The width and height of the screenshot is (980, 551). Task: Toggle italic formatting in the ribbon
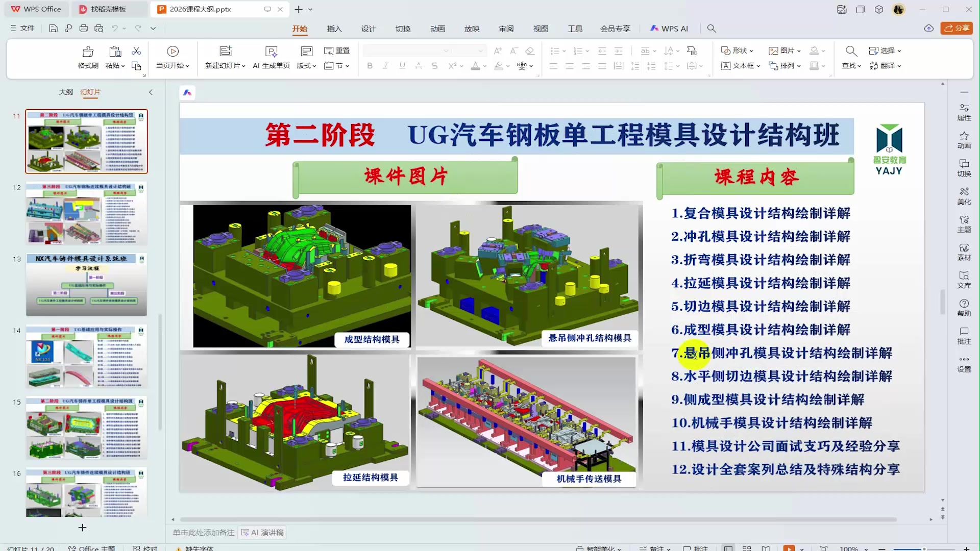point(386,66)
